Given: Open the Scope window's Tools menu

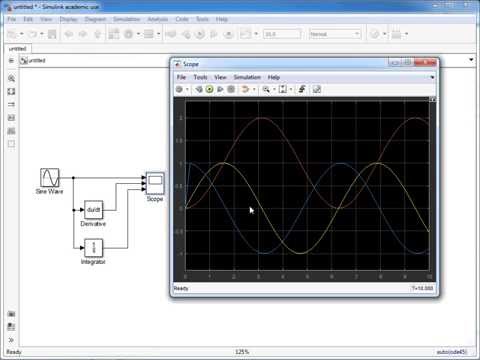Looking at the screenshot, I should click(200, 77).
